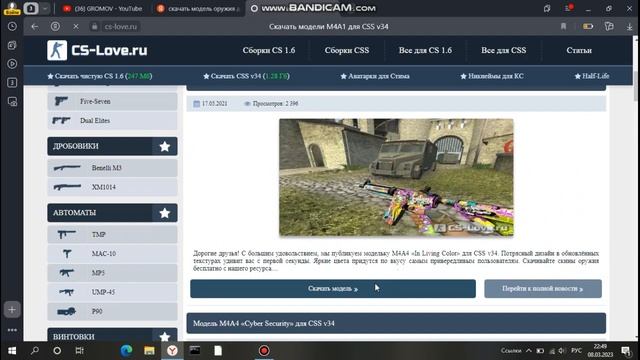
Task: Open the 'Сборки CS 1.6' menu item
Action: [x=269, y=50]
